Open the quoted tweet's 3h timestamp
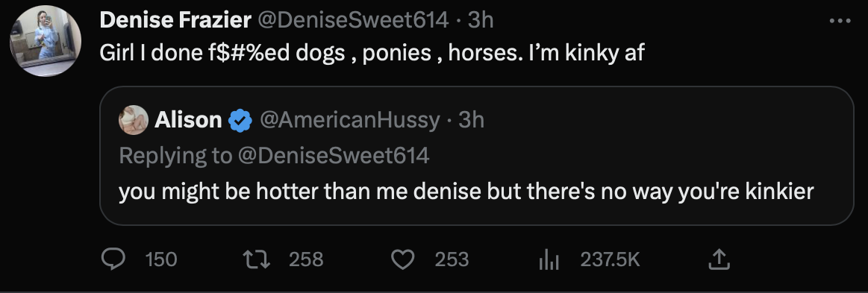 (x=472, y=120)
